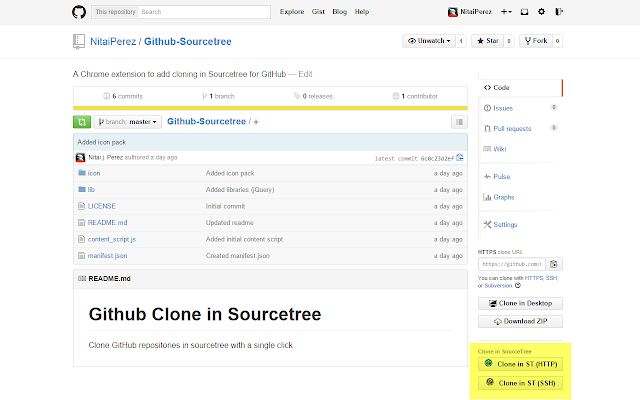Open account settings gear icon

pos(542,12)
